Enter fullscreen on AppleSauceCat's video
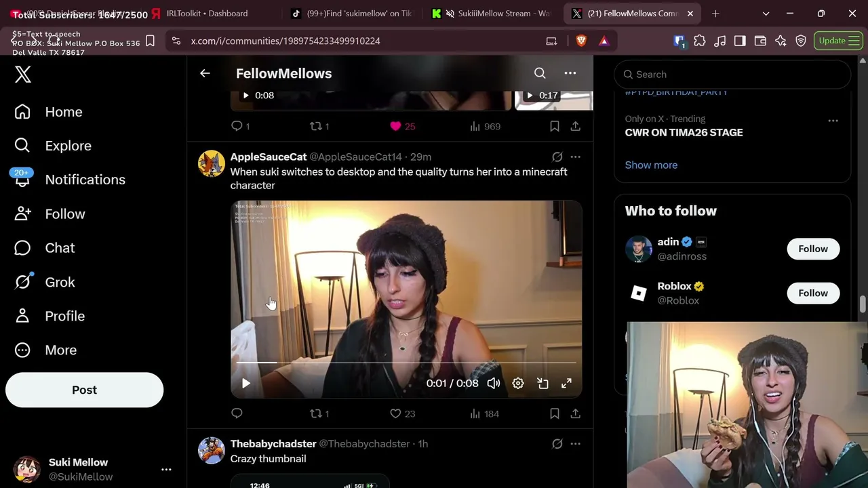Viewport: 868px width, 488px height. click(566, 384)
